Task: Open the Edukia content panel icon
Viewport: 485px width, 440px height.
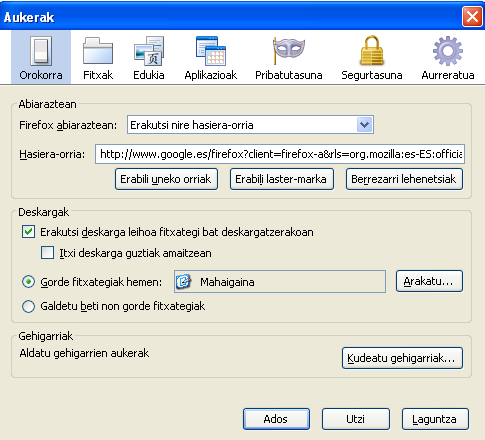Action: [x=149, y=51]
